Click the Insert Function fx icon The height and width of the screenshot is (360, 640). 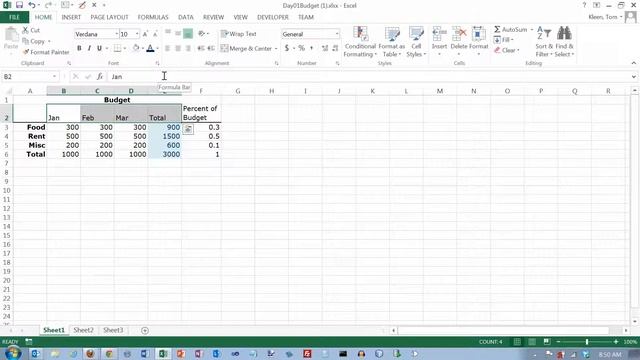click(100, 77)
